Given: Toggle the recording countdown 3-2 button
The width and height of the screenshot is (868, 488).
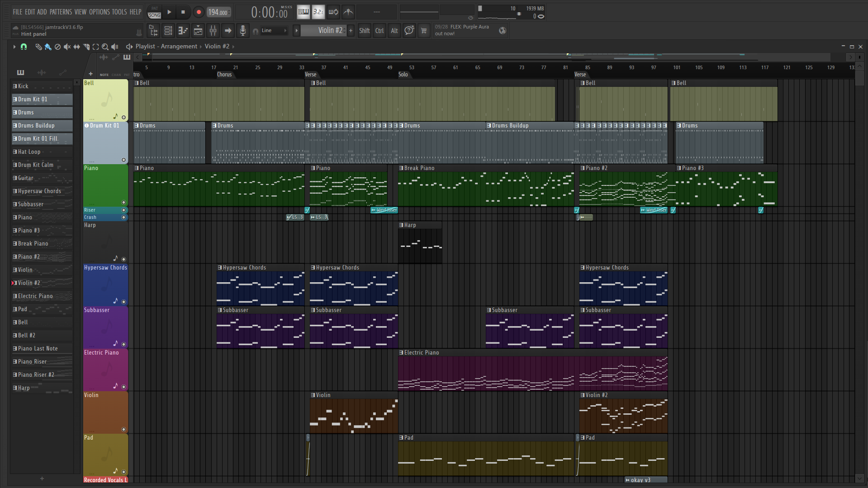Looking at the screenshot, I should click(318, 12).
